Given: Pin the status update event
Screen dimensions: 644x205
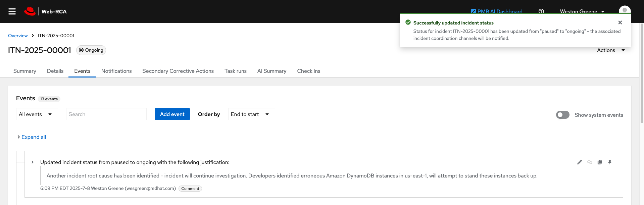Looking at the screenshot, I should (610, 162).
